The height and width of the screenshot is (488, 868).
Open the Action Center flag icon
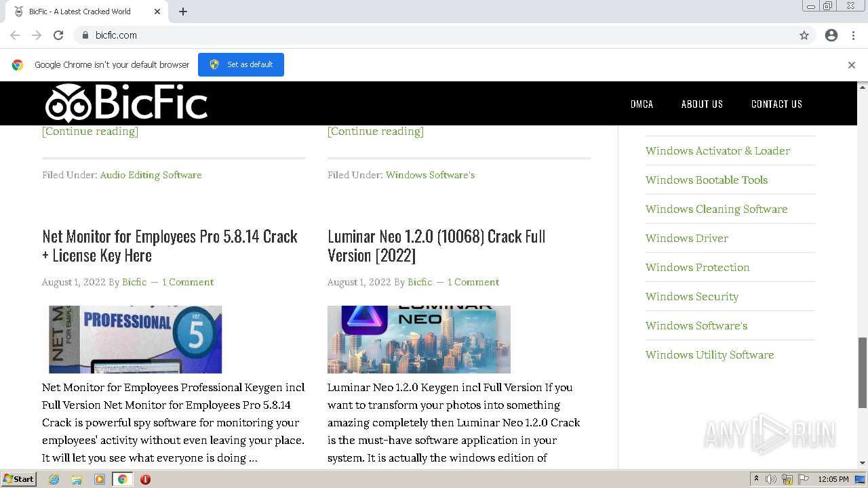[x=803, y=479]
